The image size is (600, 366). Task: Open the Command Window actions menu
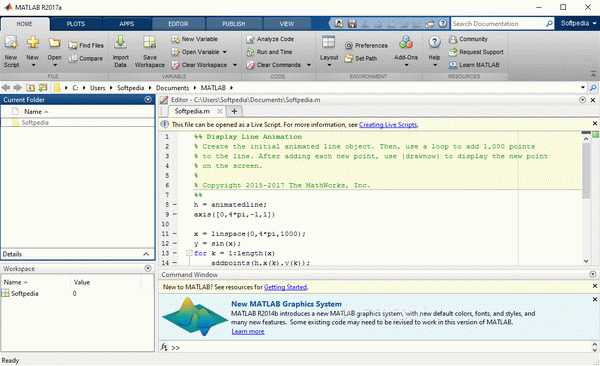[593, 274]
